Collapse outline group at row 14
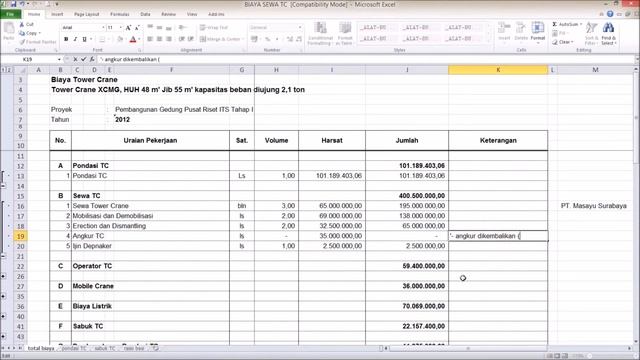640x360 pixels. [3, 186]
